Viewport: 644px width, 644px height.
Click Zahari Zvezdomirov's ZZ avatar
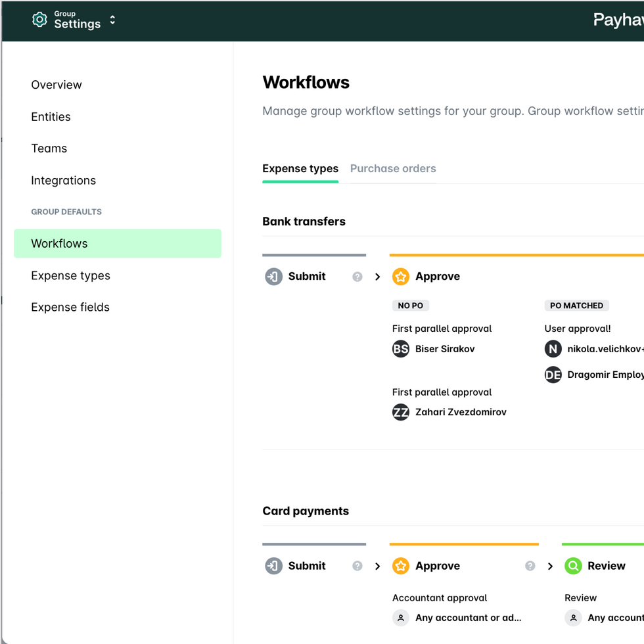click(x=401, y=413)
